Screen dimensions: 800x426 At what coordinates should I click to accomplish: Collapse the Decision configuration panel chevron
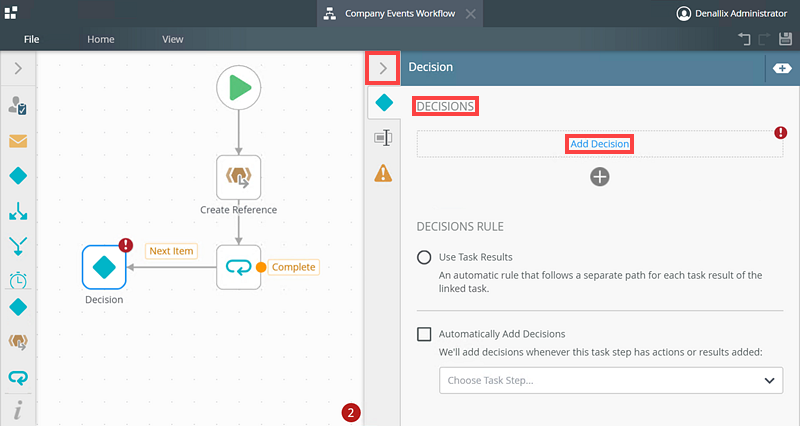point(383,68)
